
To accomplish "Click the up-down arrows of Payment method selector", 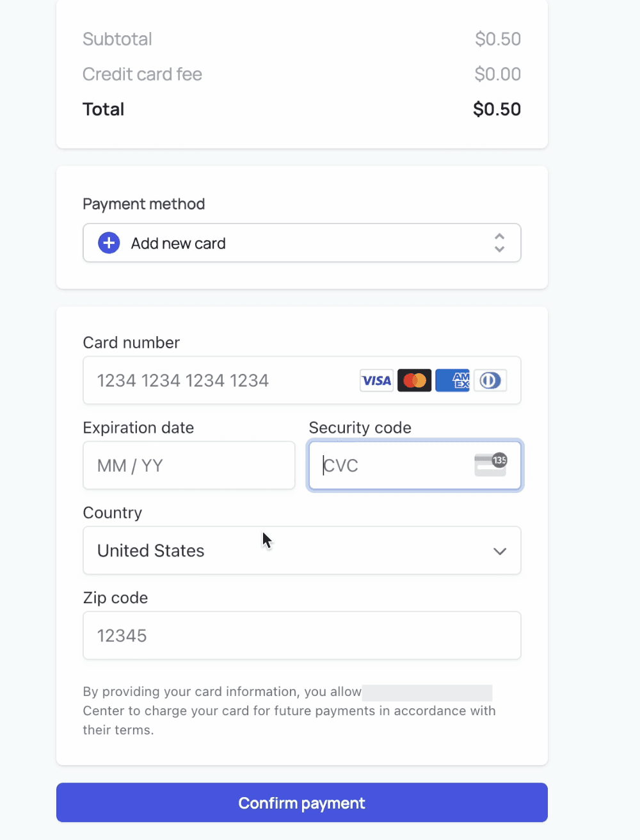I will point(499,243).
